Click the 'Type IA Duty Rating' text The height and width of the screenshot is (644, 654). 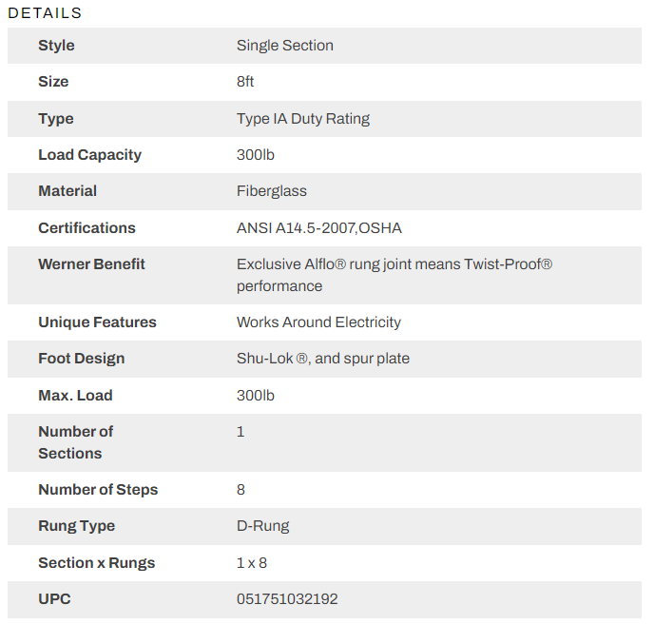point(302,119)
